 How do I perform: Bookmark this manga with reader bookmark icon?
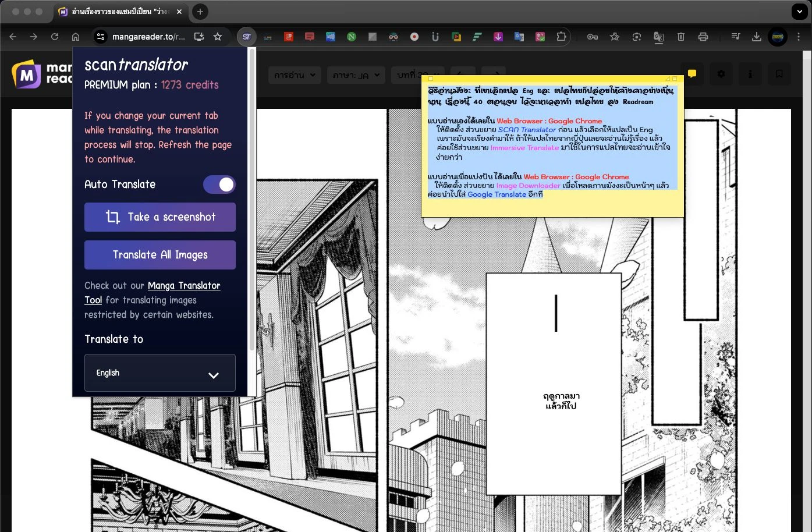coord(779,74)
